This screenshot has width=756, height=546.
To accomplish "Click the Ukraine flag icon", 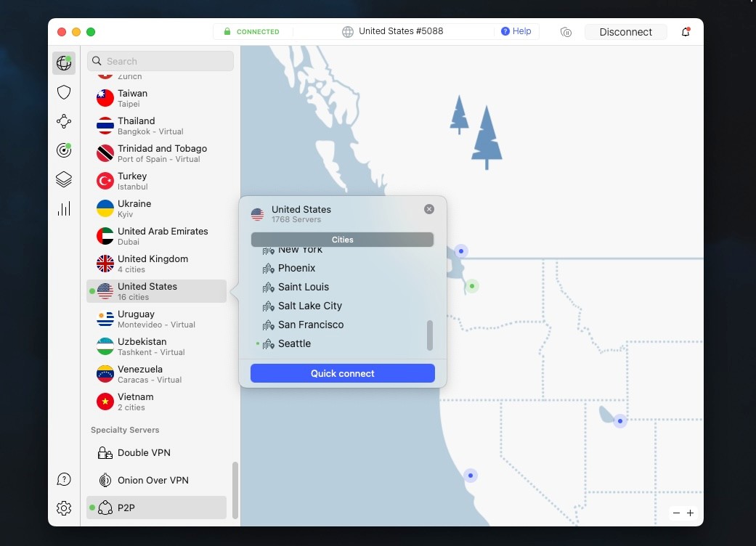I will coord(105,208).
